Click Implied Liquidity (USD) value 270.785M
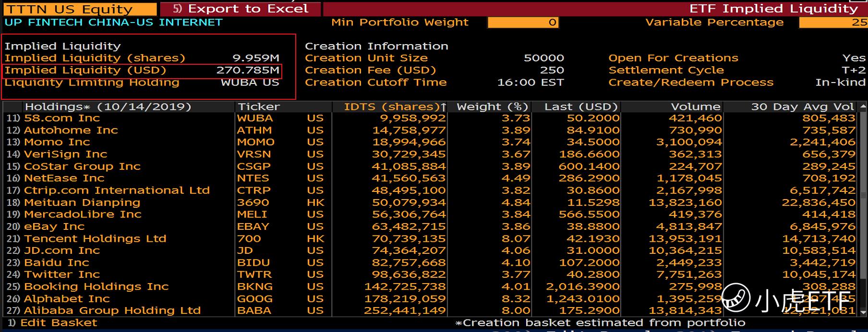Viewport: 868px width, 332px height. 248,70
